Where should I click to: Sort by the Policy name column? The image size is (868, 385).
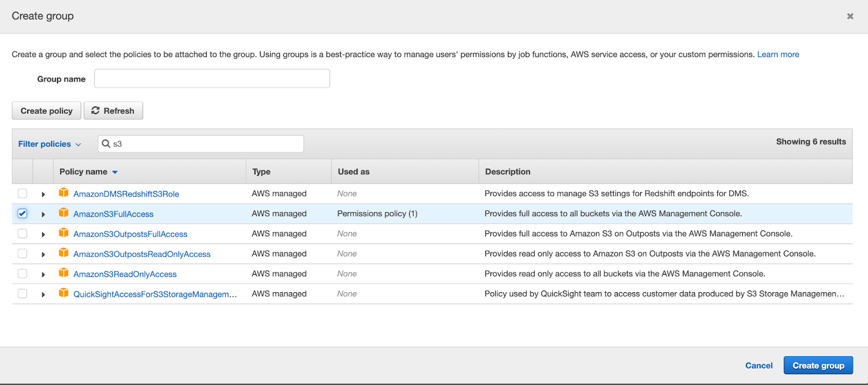[88, 172]
